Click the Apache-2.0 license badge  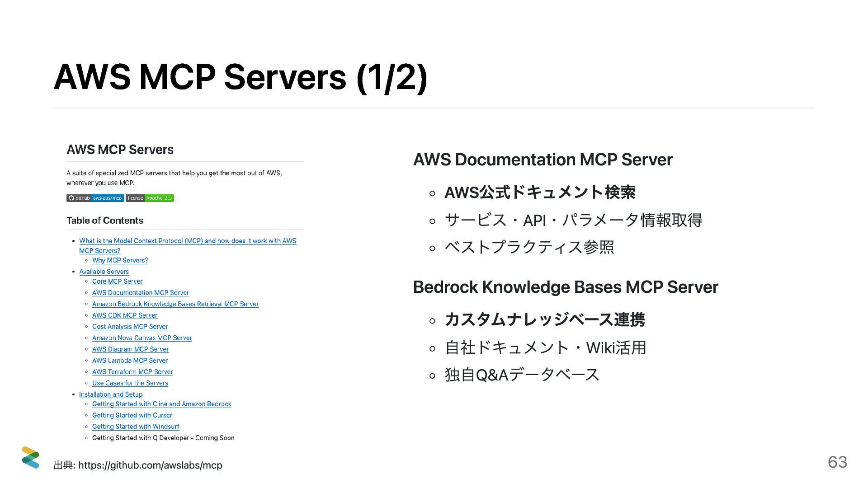click(x=150, y=198)
